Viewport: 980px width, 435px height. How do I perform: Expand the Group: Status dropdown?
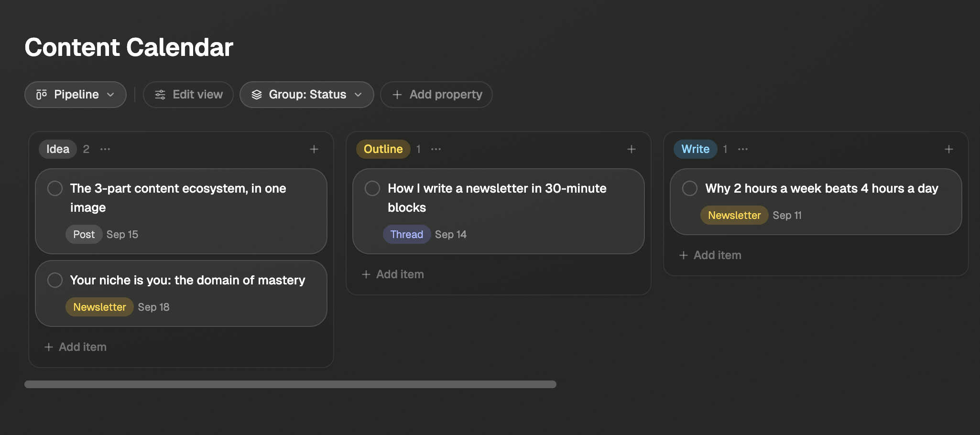point(307,95)
